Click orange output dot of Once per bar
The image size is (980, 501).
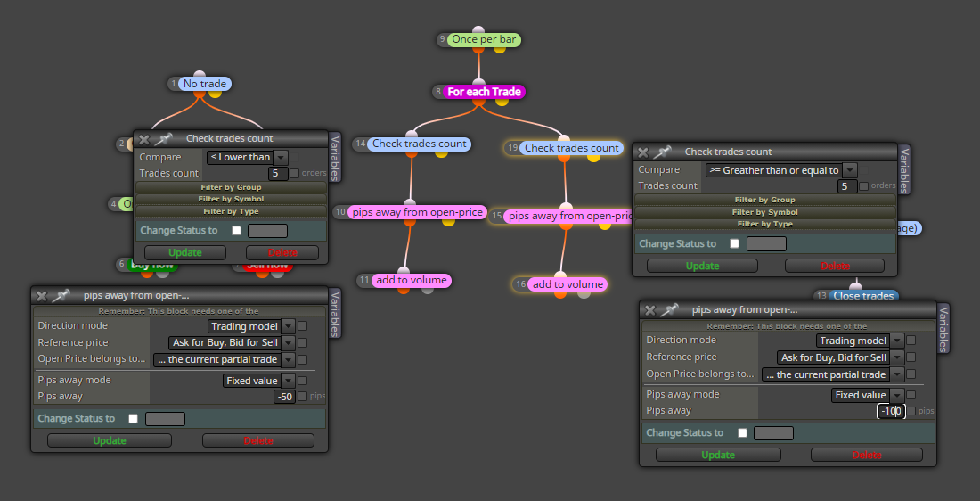(478, 48)
